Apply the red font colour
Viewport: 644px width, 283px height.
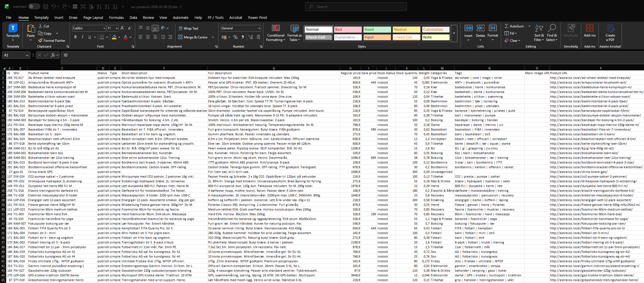[x=125, y=37]
